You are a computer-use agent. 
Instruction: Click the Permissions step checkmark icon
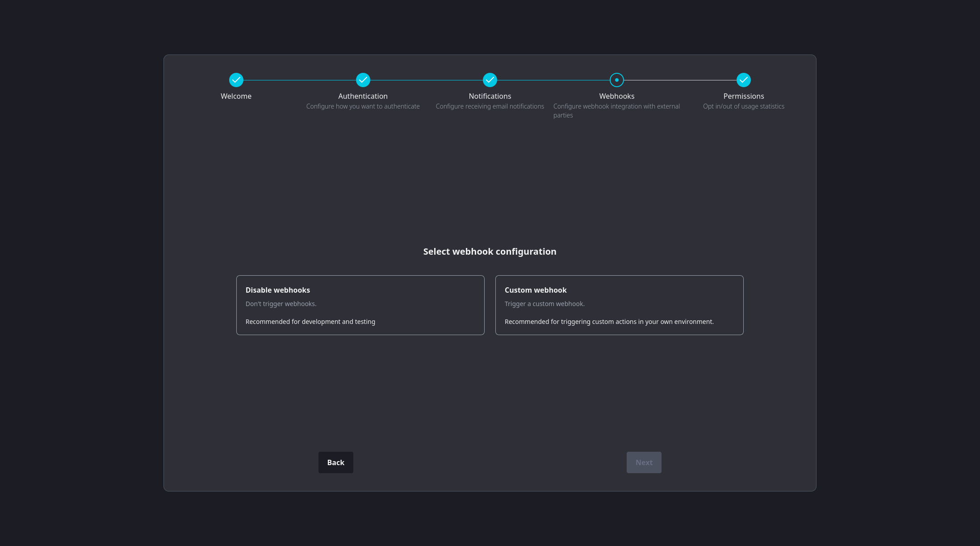[743, 80]
